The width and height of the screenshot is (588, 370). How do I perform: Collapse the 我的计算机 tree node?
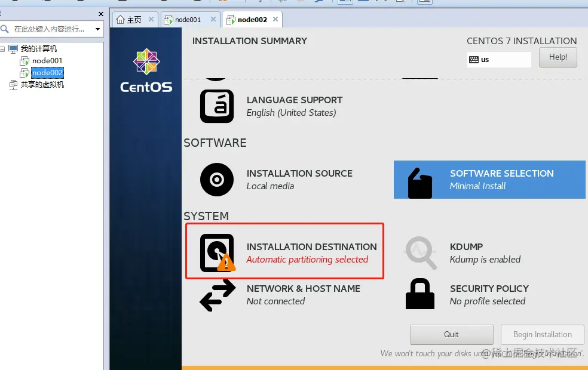tap(2, 49)
